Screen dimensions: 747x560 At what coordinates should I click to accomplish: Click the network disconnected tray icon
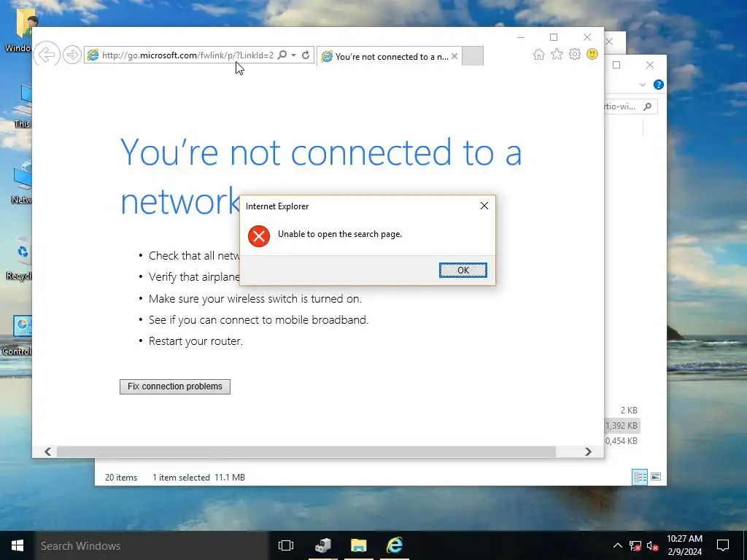tap(635, 545)
